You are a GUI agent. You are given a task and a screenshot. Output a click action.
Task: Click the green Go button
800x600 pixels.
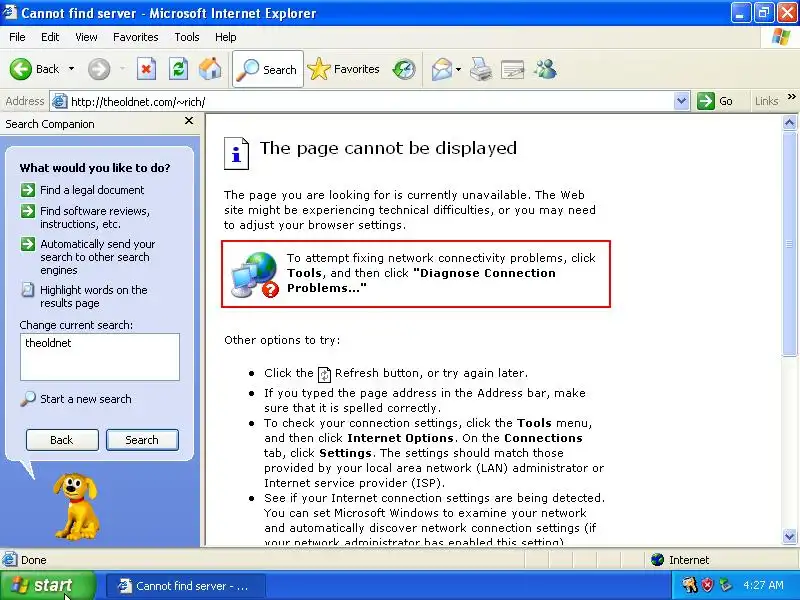[715, 101]
